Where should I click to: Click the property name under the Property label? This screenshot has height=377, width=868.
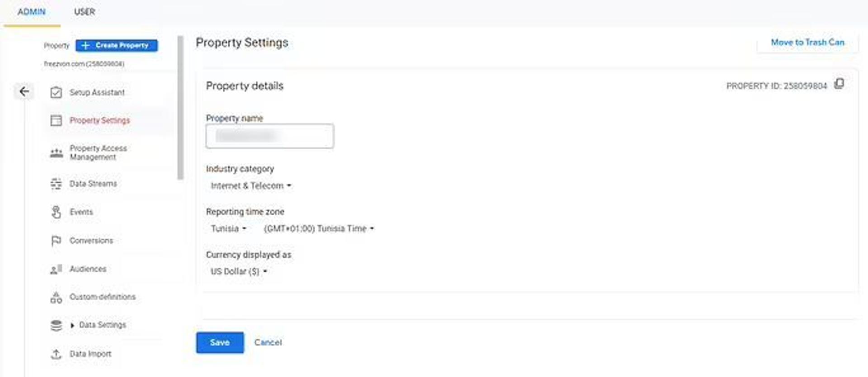point(84,64)
